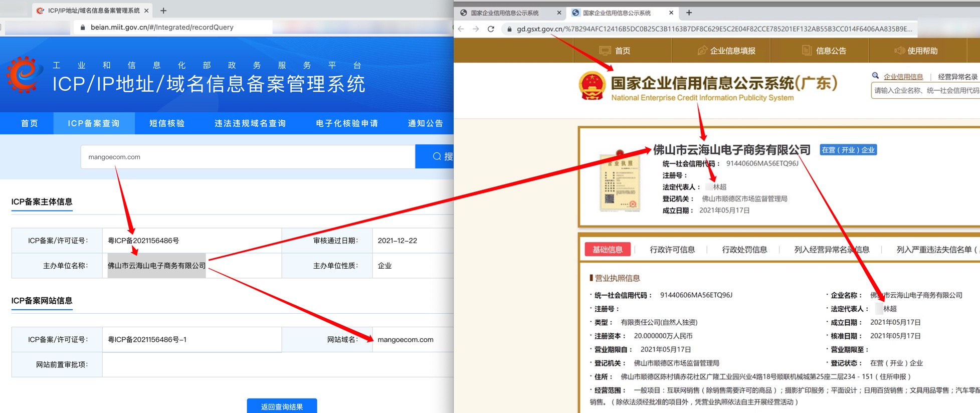The height and width of the screenshot is (413, 980).
Task: Open 首页 in the ICP system navigation
Action: coord(29,123)
